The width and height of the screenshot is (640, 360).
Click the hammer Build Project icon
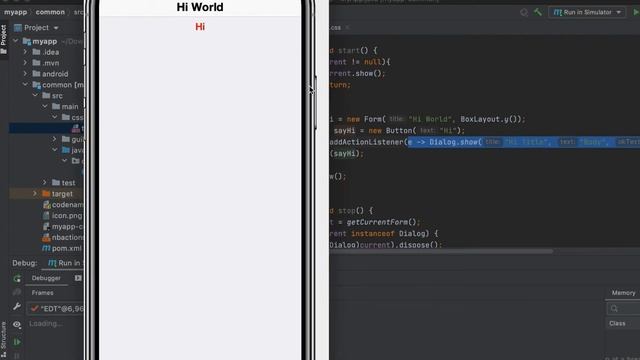(x=538, y=12)
